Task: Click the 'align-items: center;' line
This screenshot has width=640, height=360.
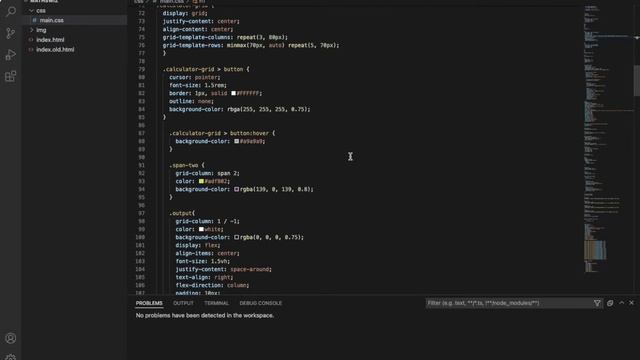Action: 207,253
